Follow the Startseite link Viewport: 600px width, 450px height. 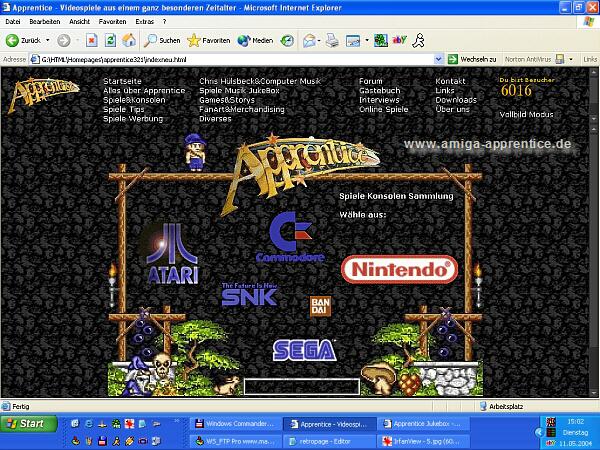point(122,81)
